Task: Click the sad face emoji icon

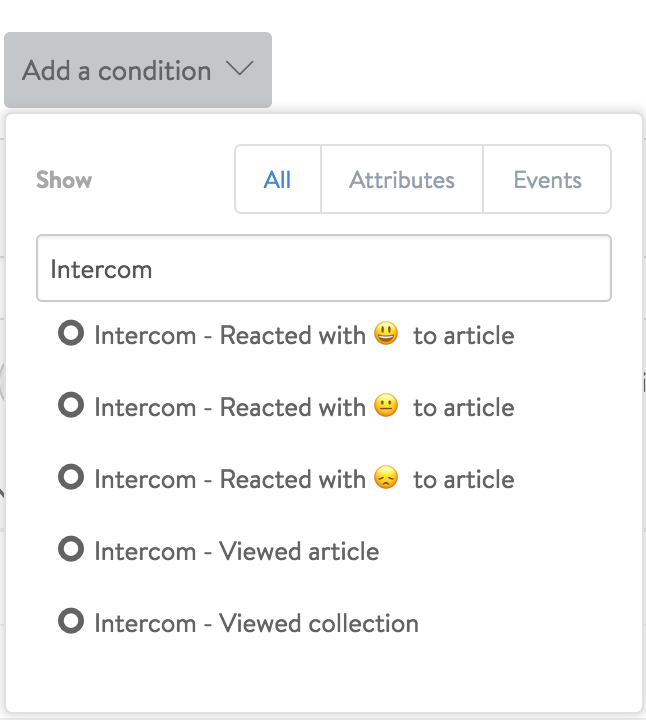Action: click(386, 477)
